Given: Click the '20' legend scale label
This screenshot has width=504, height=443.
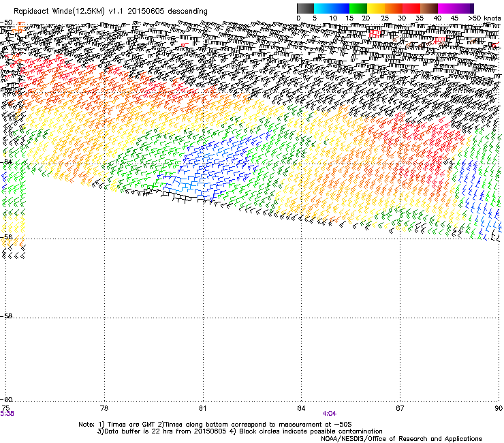Looking at the screenshot, I should pos(366,18).
